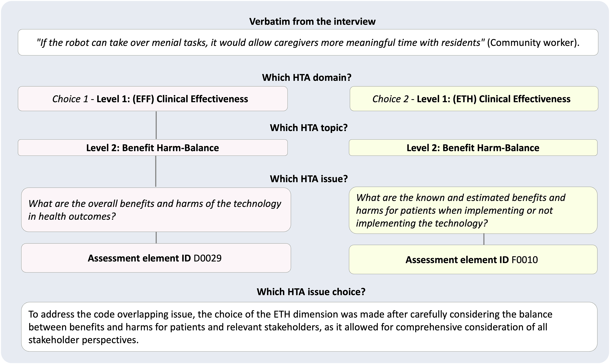
Task: Select the known and estimated benefits question box
Action: [x=473, y=210]
